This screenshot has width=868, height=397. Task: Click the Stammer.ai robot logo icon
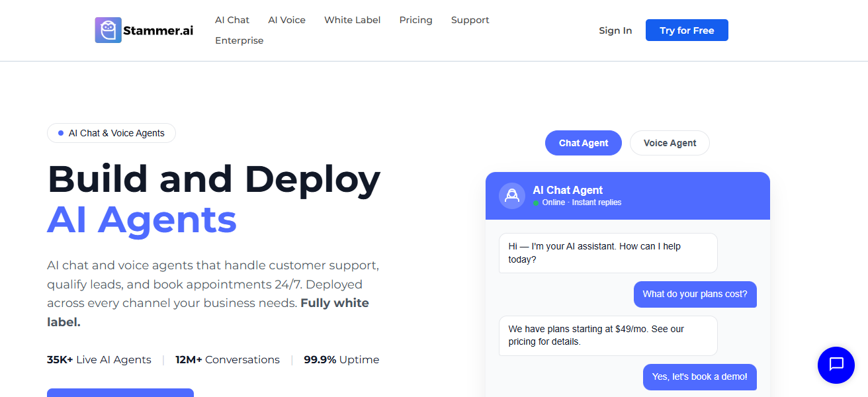[108, 30]
